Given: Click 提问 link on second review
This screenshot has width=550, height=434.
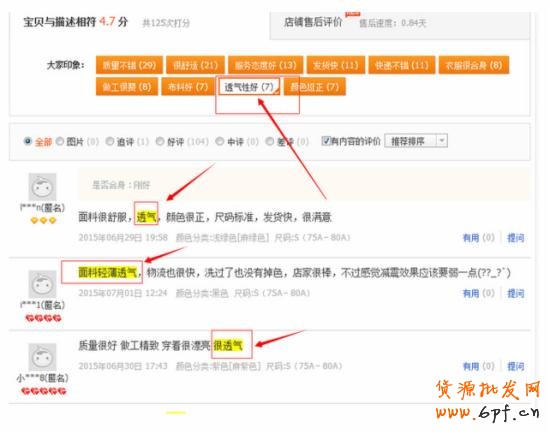Looking at the screenshot, I should [x=516, y=293].
